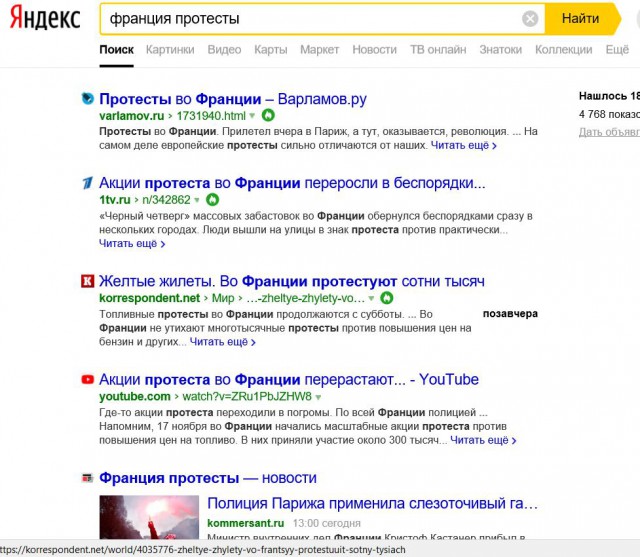Click 'Читать ещё' in the Korrespondent snippet
The width and height of the screenshot is (640, 557).
pyautogui.click(x=222, y=342)
